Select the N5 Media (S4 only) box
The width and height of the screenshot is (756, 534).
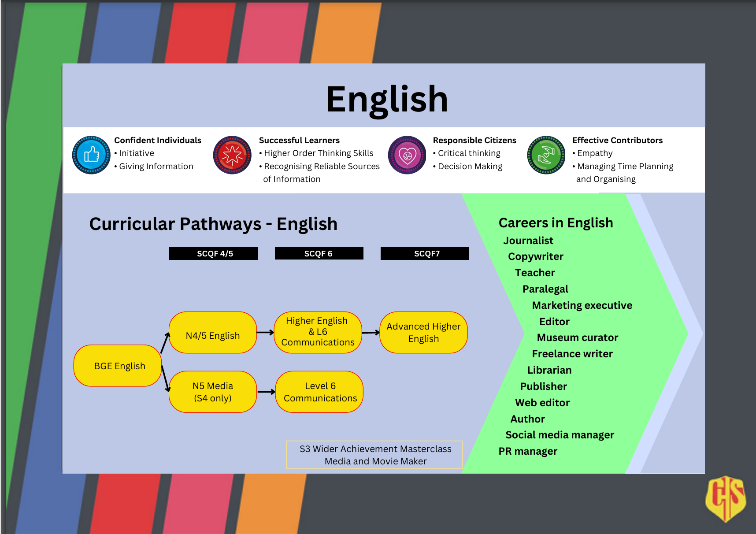click(x=213, y=392)
